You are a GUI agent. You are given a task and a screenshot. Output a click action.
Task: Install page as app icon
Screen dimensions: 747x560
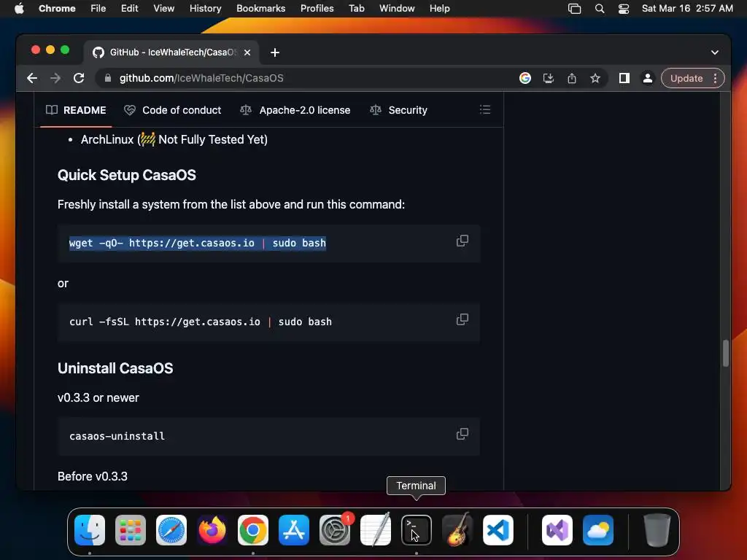click(549, 78)
